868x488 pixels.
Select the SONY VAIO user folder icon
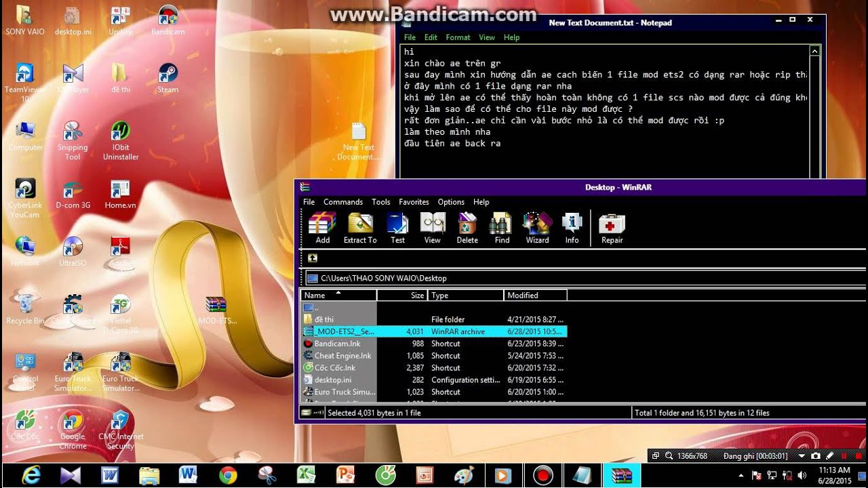(25, 20)
